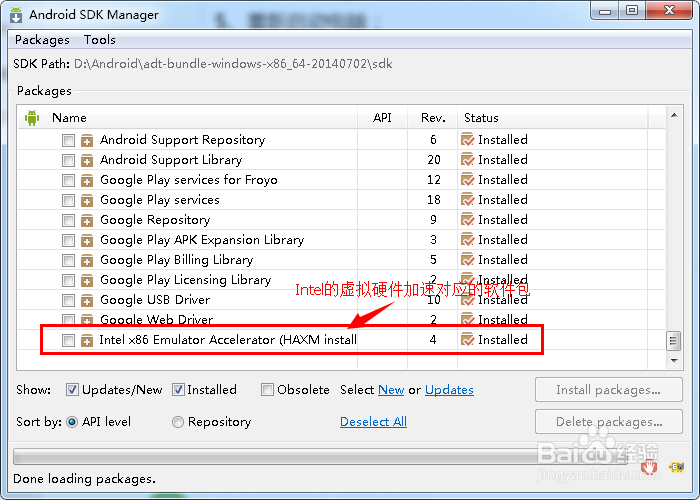Click the Rev. column header
This screenshot has height=500, width=700.
pyautogui.click(x=433, y=118)
